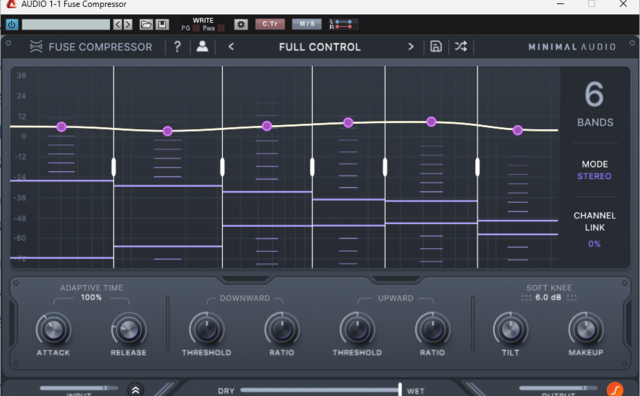Toggle the C.Tr button

click(270, 24)
